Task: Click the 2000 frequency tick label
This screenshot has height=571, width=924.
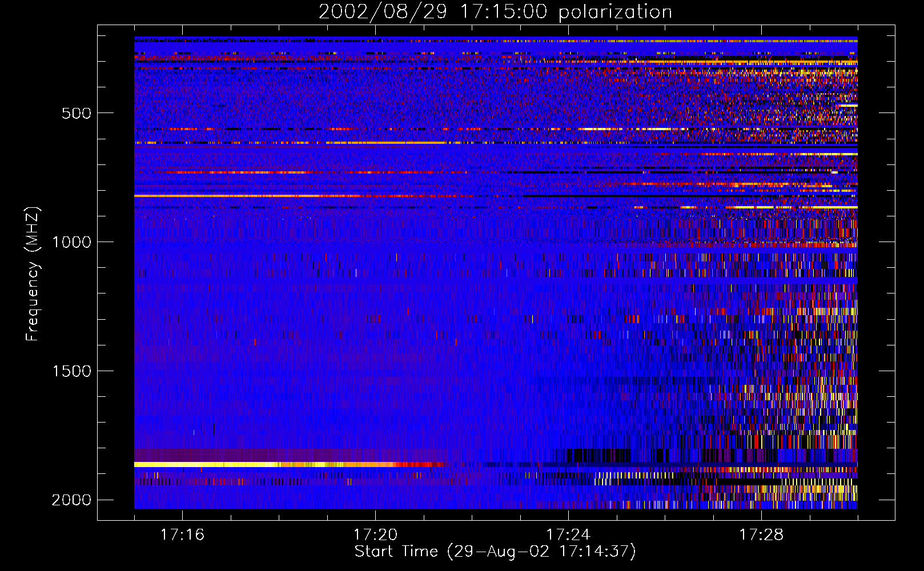Action: pos(71,500)
